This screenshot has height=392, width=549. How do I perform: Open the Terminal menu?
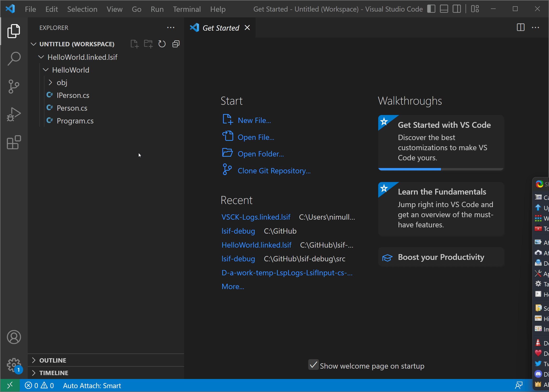coord(187,9)
